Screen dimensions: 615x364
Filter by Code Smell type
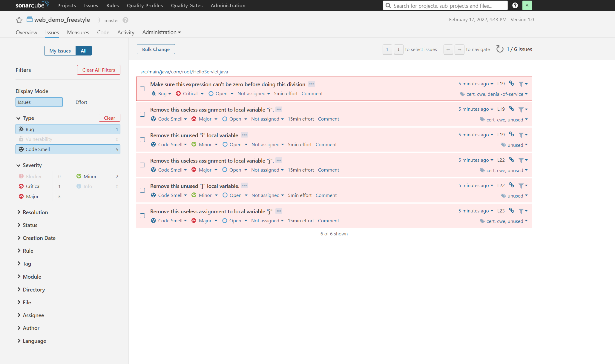[x=68, y=149]
